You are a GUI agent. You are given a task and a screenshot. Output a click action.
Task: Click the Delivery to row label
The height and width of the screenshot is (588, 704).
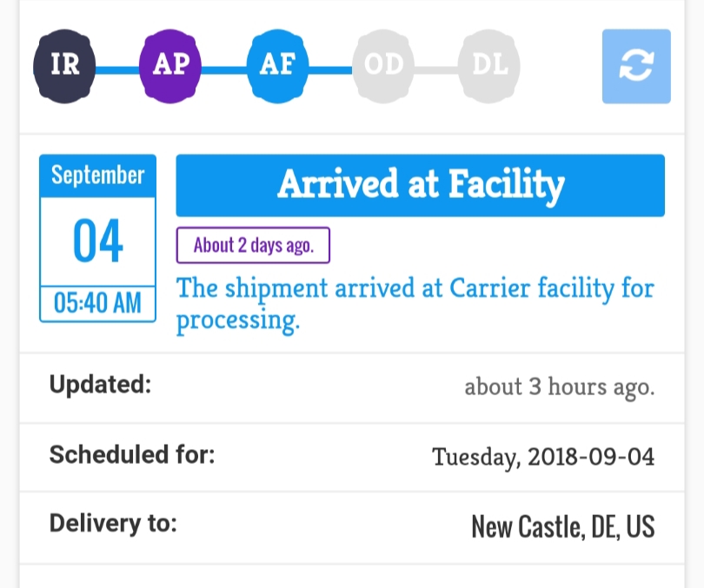click(x=113, y=524)
